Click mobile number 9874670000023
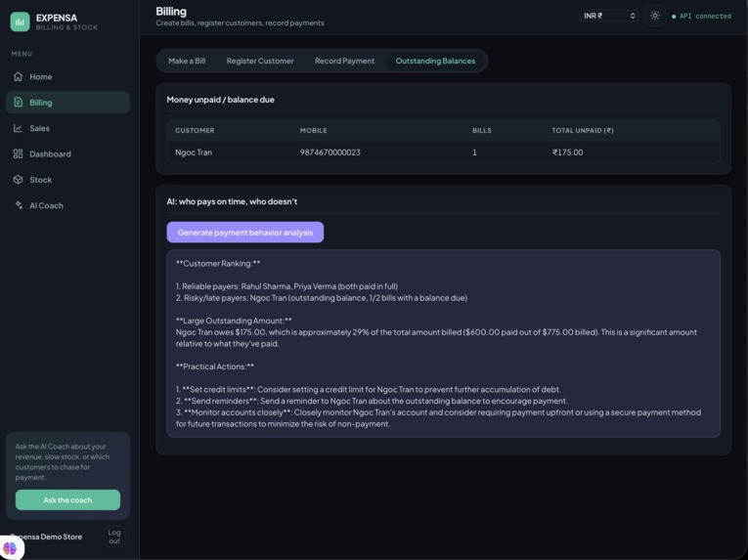This screenshot has height=560, width=748. click(x=330, y=152)
